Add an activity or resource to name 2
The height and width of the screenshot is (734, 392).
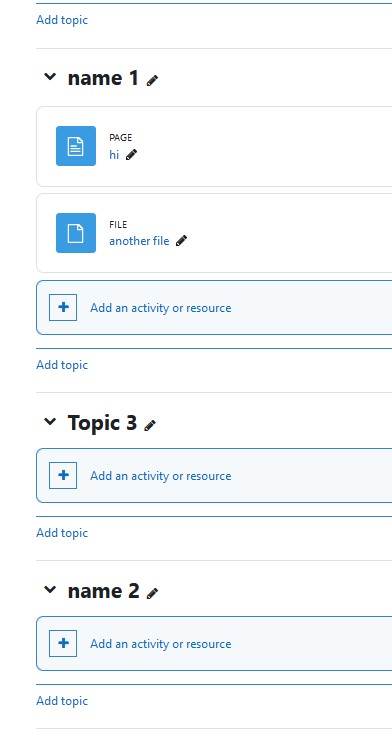point(161,644)
